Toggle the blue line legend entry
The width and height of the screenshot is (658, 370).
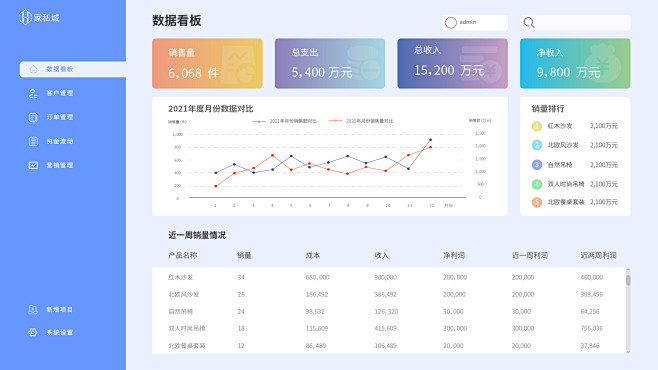[x=284, y=121]
